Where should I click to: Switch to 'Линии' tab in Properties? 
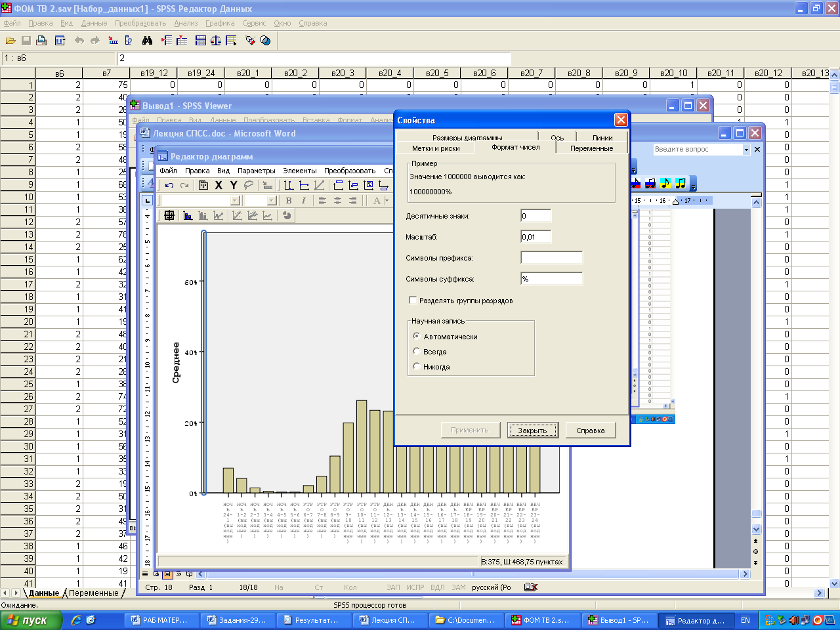pos(602,138)
